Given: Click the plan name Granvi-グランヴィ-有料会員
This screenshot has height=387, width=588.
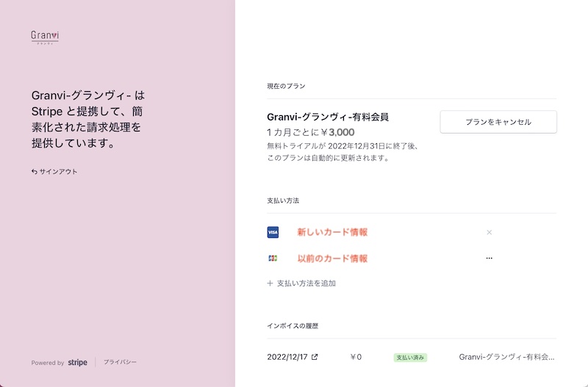Looking at the screenshot, I should tap(328, 117).
